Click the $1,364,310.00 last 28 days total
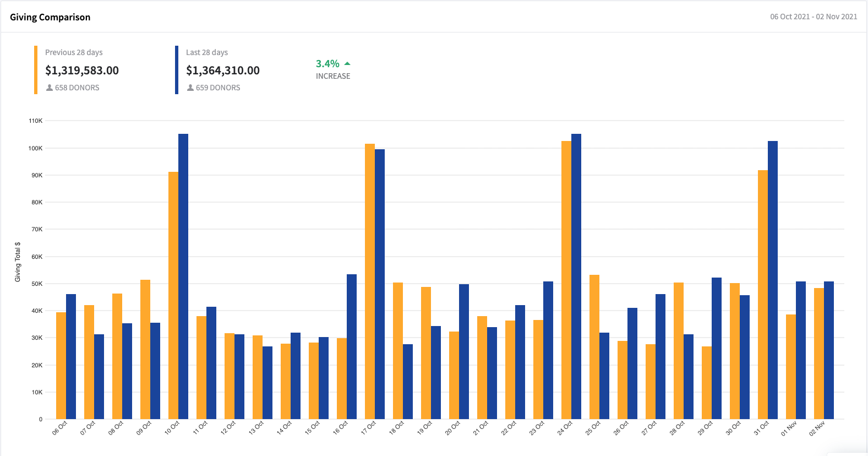 pyautogui.click(x=223, y=70)
